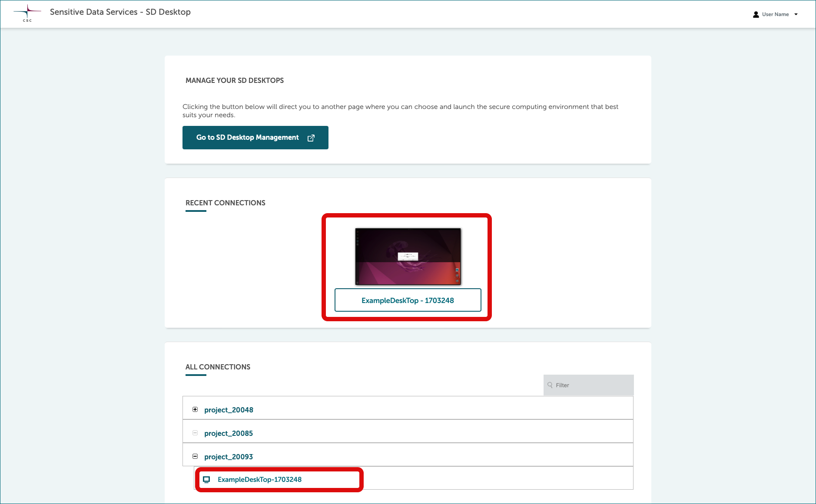Click the user profile icon
The height and width of the screenshot is (504, 816).
pos(756,14)
